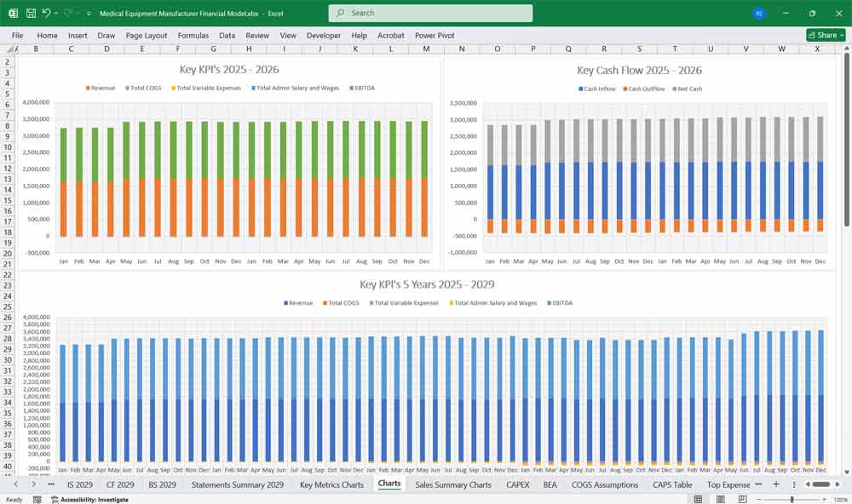Add a new worksheet with the plus button

click(x=775, y=484)
